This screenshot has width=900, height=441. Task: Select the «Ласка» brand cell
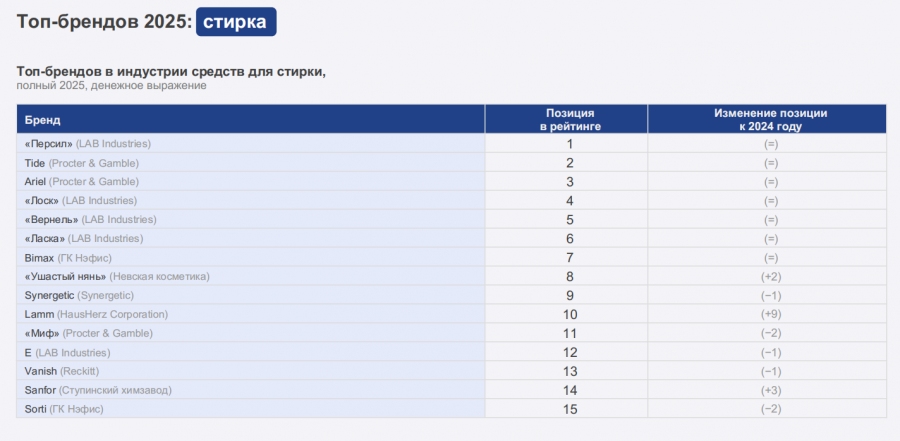84,239
